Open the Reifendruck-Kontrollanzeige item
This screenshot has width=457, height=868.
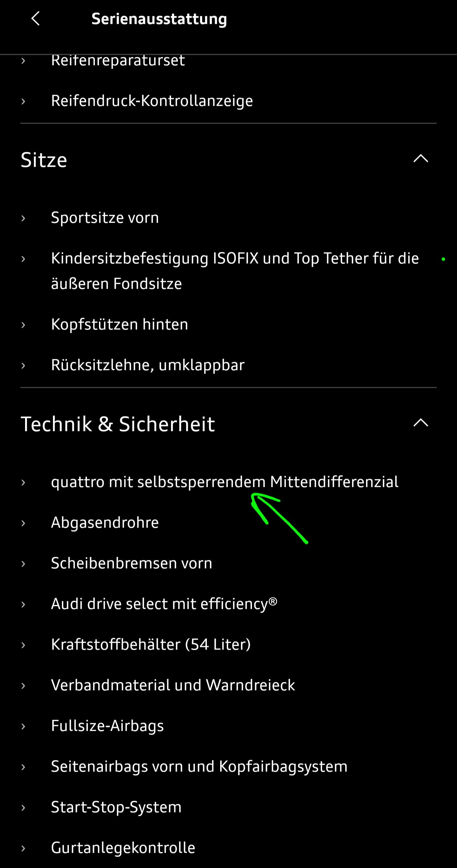(152, 101)
